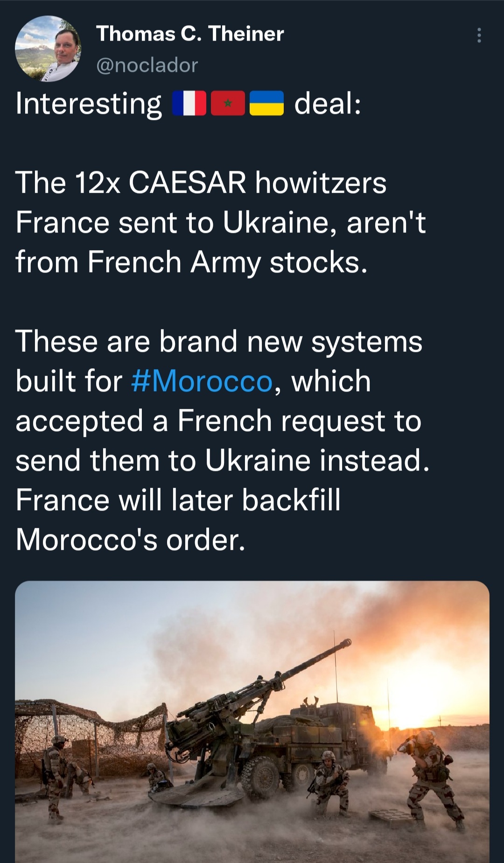Click the "These are brand new systems" line
Screen dimensions: 504x863
[219, 342]
